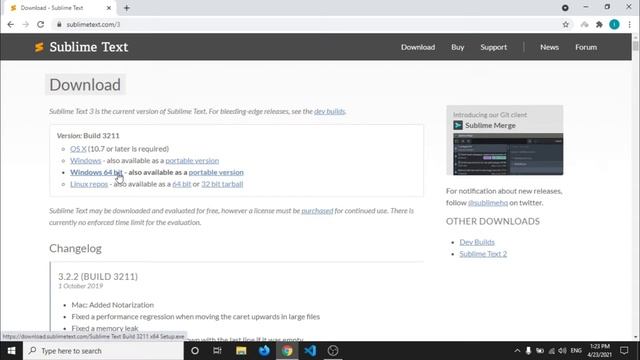The height and width of the screenshot is (360, 640).
Task: Open the Chrome extensions puzzle icon
Action: tap(599, 24)
